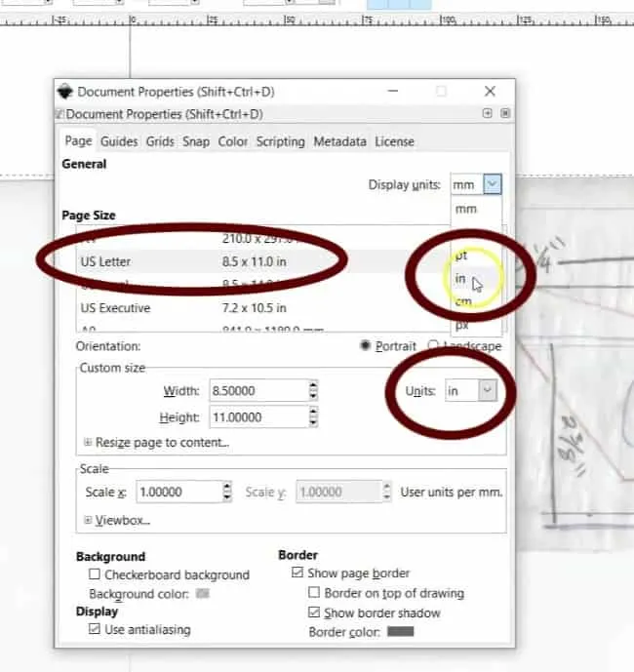Open Background color swatch

pos(202,594)
